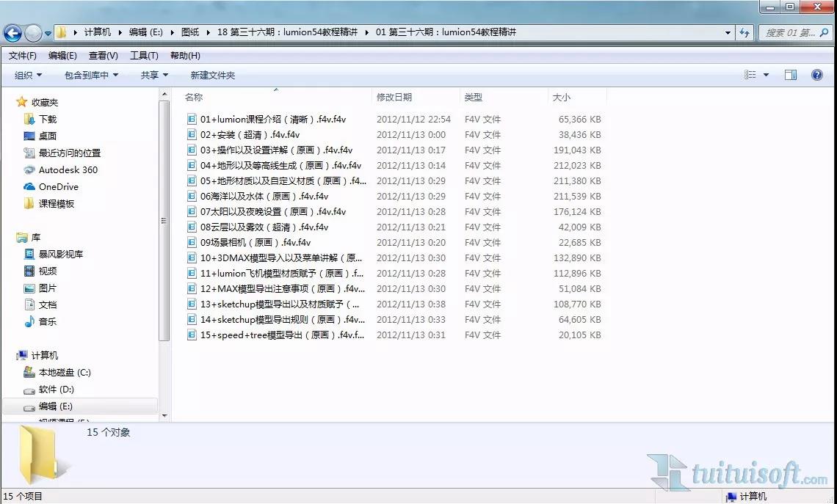Open the help question mark icon

pos(816,75)
